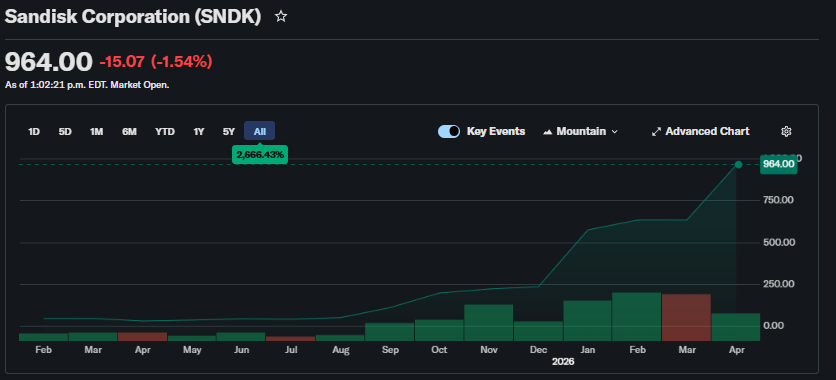Click the 2026 year label
The height and width of the screenshot is (380, 836).
(563, 361)
